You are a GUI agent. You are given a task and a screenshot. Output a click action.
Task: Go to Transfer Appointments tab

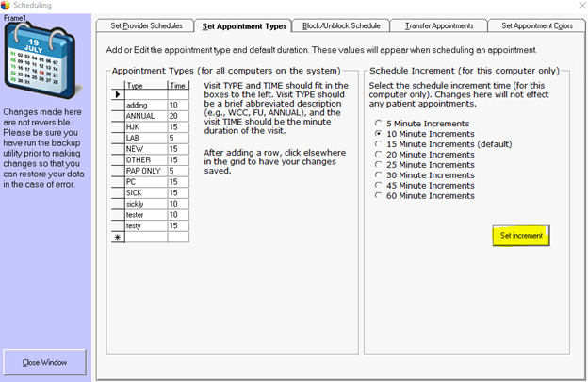click(x=439, y=25)
